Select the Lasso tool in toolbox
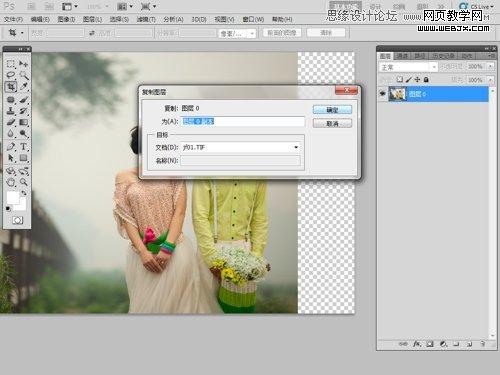The image size is (500, 375). (x=11, y=75)
